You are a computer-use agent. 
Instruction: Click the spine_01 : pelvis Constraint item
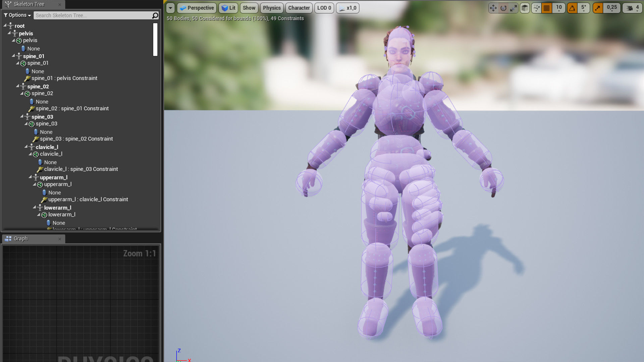(x=64, y=78)
